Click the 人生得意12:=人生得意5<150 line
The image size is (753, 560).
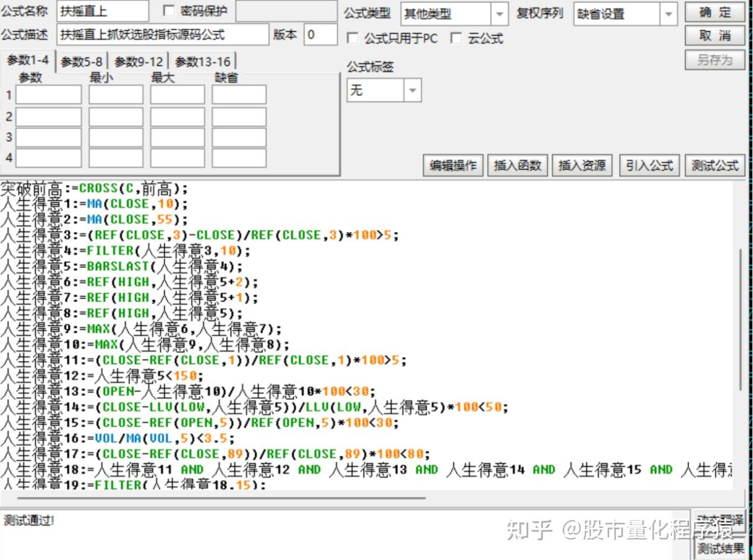(x=102, y=376)
